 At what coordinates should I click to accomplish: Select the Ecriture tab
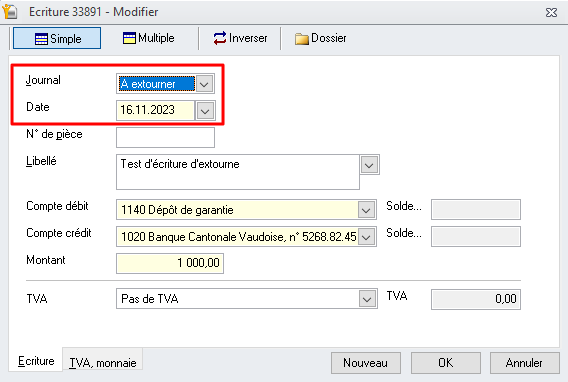(36, 361)
